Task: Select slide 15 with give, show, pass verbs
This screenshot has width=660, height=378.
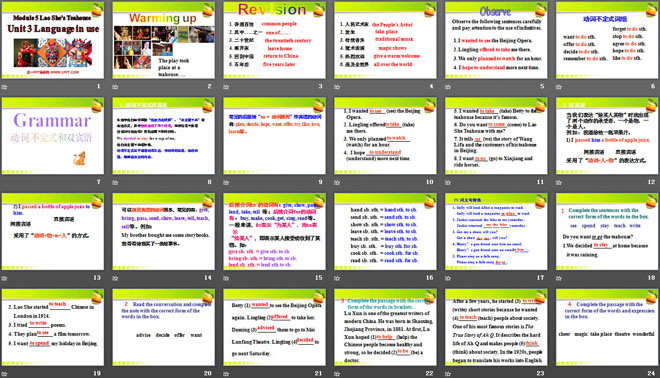Action: (x=274, y=232)
